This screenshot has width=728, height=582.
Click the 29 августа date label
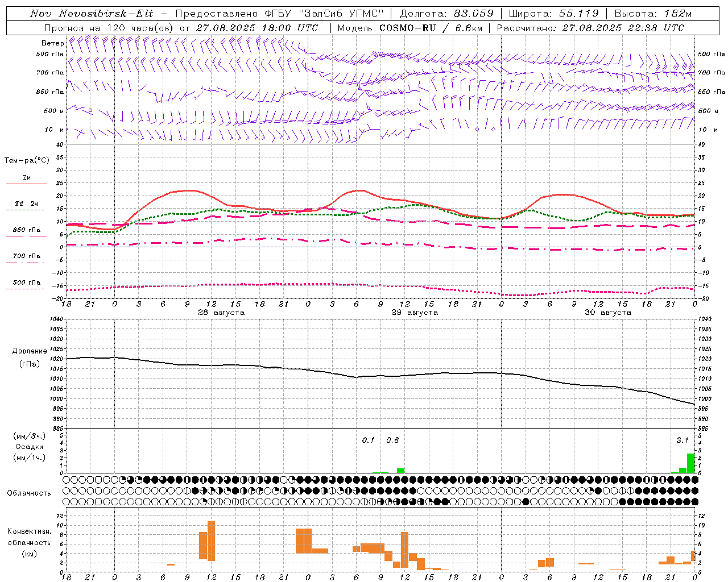coord(415,312)
